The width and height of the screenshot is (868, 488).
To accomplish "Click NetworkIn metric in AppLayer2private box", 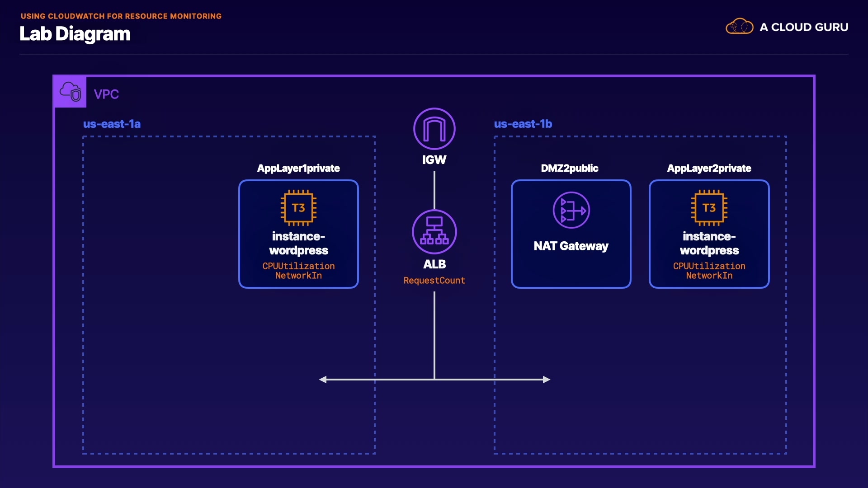I will click(x=709, y=276).
